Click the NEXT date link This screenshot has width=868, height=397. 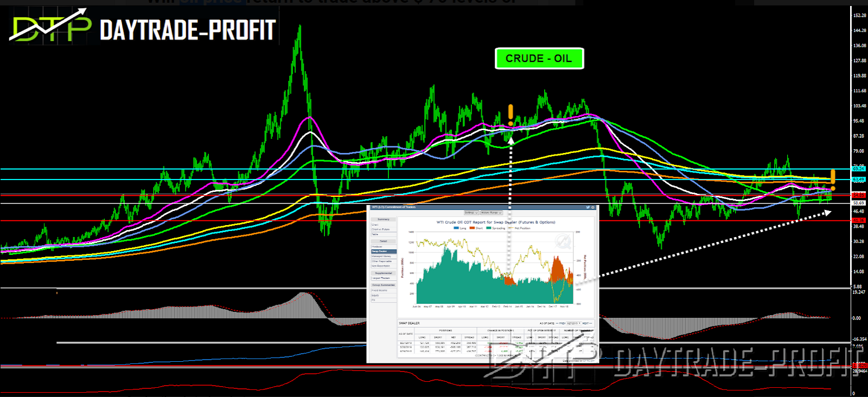click(x=588, y=323)
